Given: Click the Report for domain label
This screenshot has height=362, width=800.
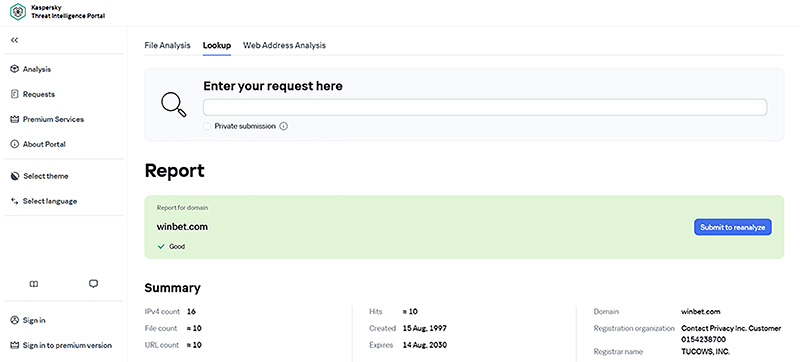Looking at the screenshot, I should (182, 208).
